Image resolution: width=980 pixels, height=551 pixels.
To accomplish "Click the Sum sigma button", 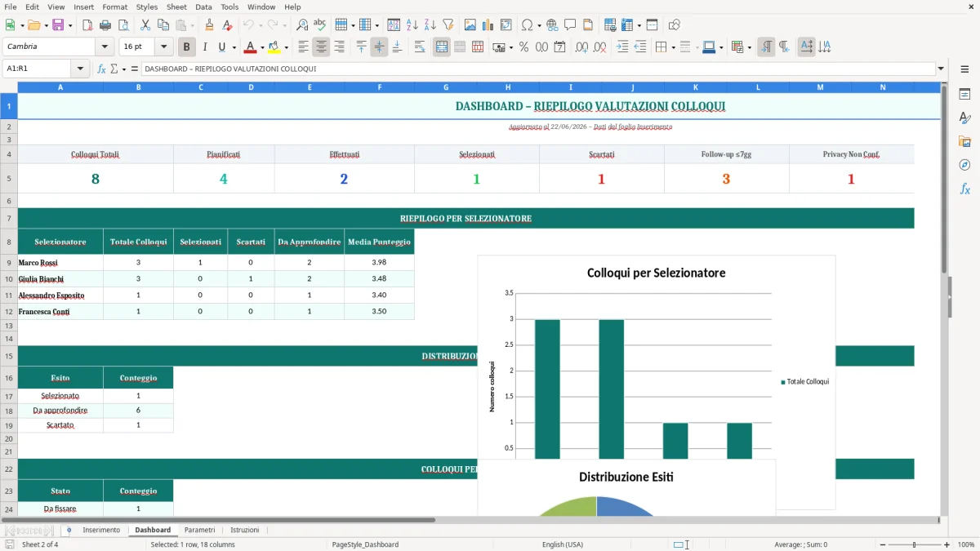I will pos(114,69).
